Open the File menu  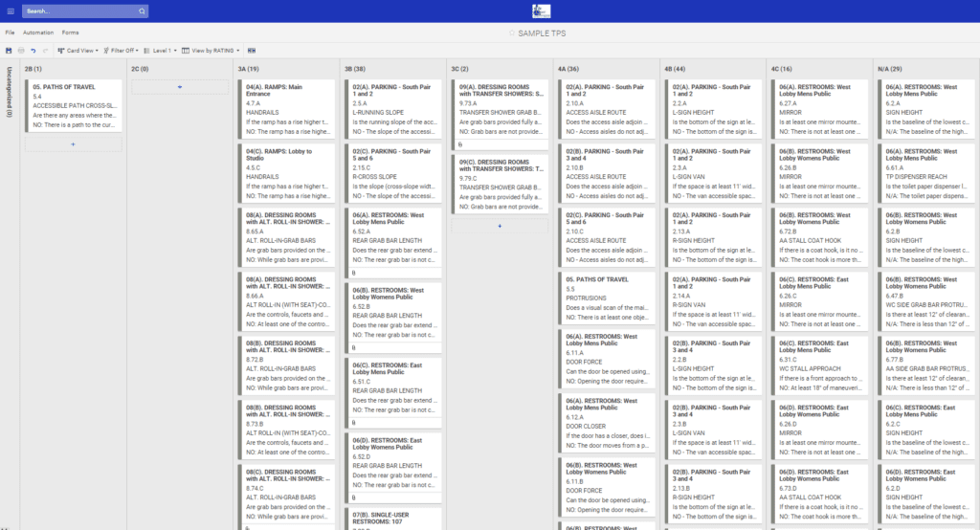click(x=10, y=33)
